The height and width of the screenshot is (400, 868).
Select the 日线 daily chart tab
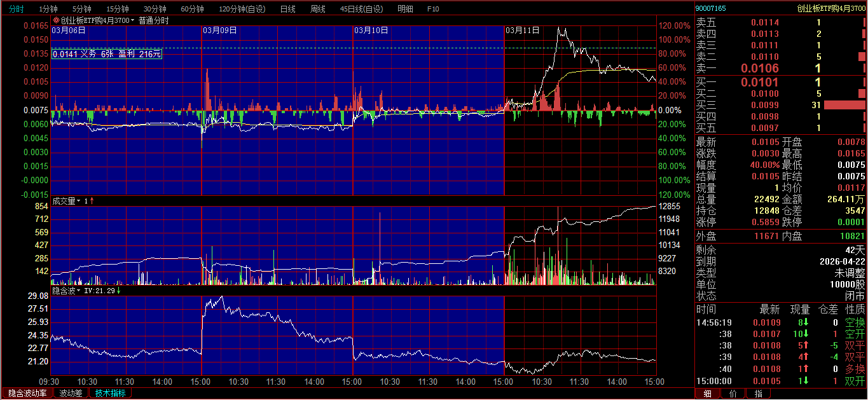coord(287,9)
